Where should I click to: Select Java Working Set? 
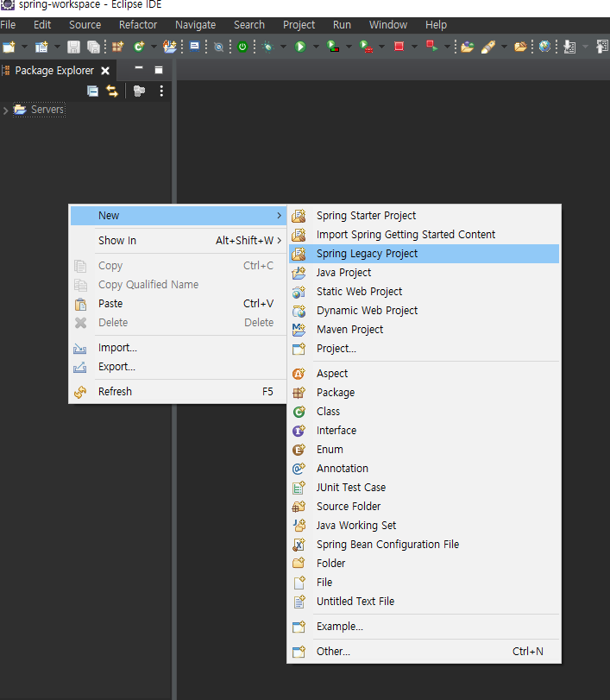(424, 526)
